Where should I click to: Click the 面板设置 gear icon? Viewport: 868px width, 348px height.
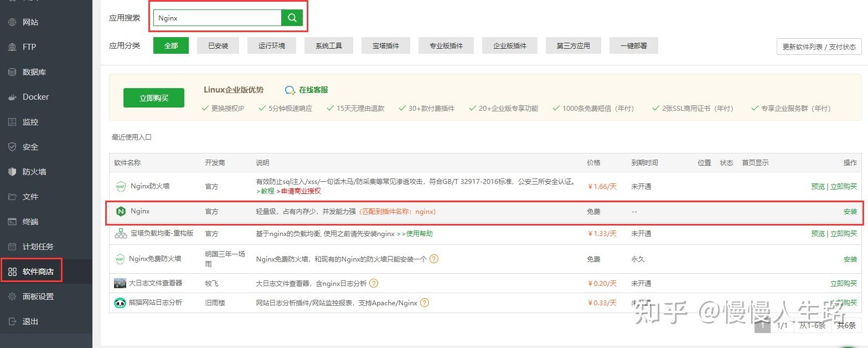pyautogui.click(x=12, y=296)
